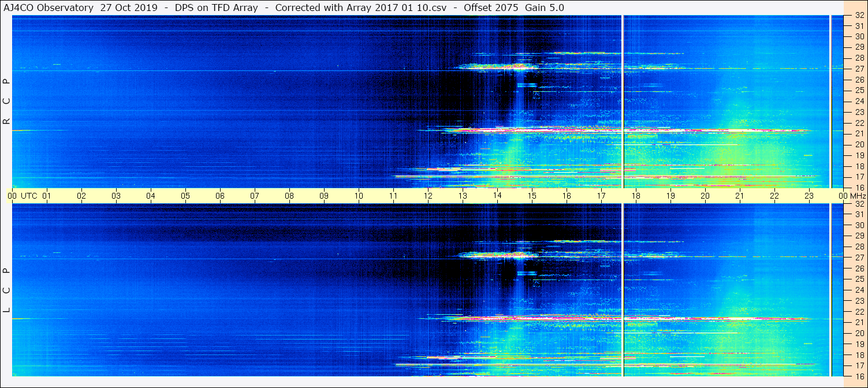Click the 08 hour mark on time axis
Screen dimensions: 868x388
(x=289, y=196)
